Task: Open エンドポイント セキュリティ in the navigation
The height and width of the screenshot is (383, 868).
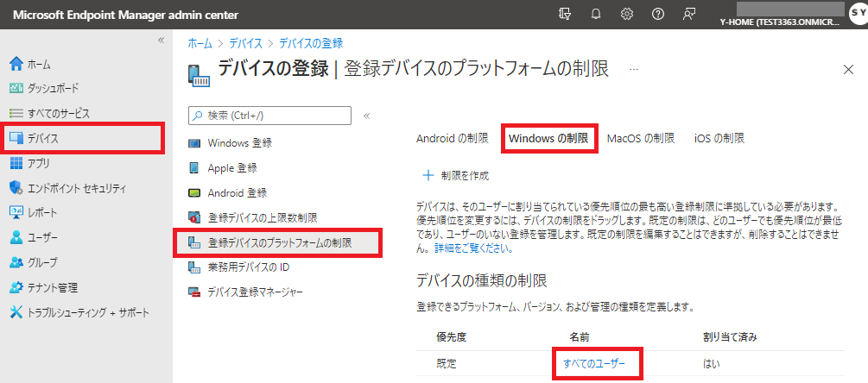Action: point(77,188)
